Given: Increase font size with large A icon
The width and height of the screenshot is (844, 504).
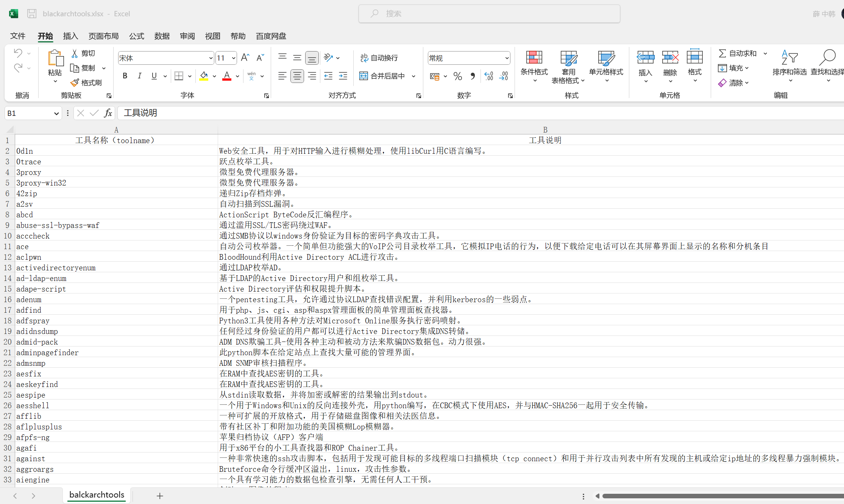Looking at the screenshot, I should 245,58.
